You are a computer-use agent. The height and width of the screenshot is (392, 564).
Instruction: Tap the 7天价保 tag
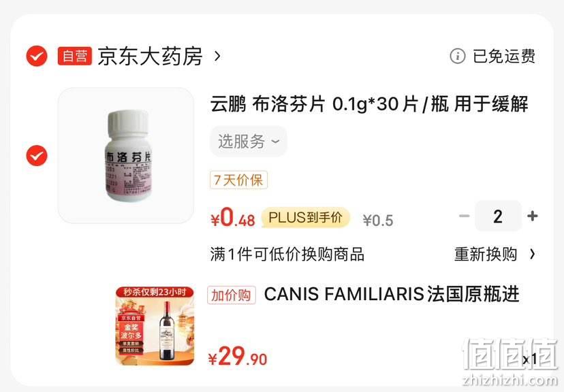click(x=238, y=180)
